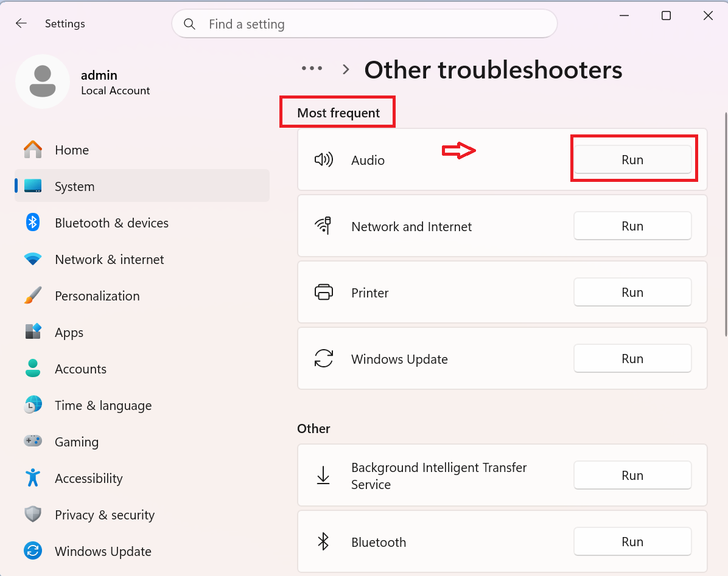Go to Accessibility settings
This screenshot has width=728, height=576.
pyautogui.click(x=142, y=477)
